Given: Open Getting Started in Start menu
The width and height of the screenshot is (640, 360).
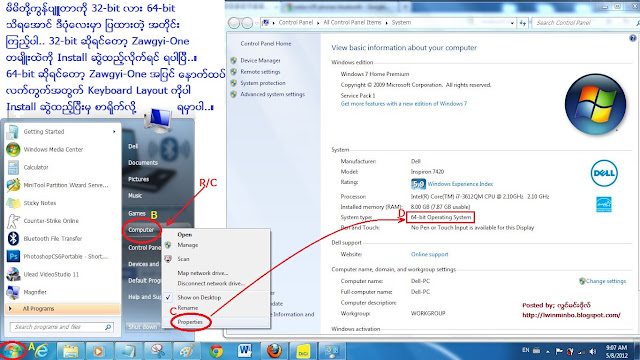Looking at the screenshot, I should click(x=63, y=131).
